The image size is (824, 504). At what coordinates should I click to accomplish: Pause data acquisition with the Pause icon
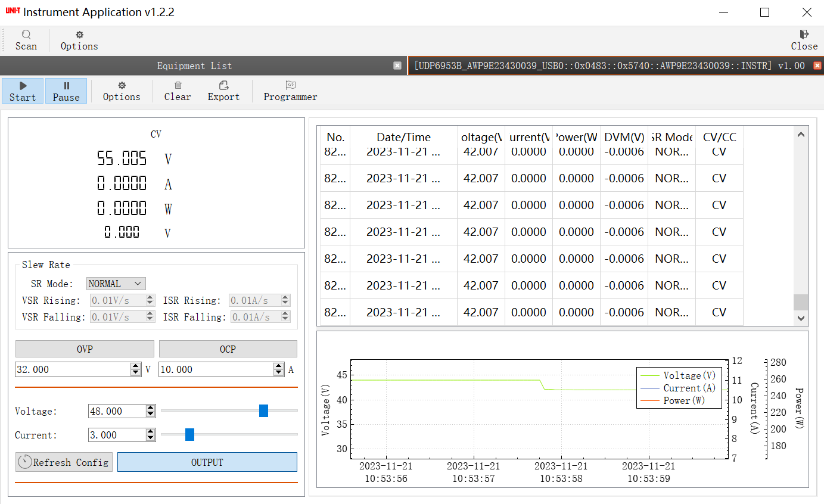pyautogui.click(x=66, y=86)
